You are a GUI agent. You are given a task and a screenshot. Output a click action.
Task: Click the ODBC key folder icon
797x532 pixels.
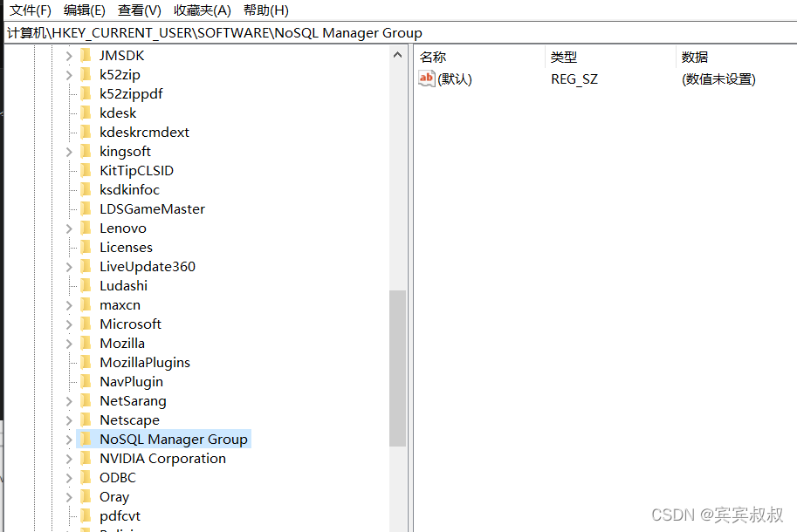[86, 477]
